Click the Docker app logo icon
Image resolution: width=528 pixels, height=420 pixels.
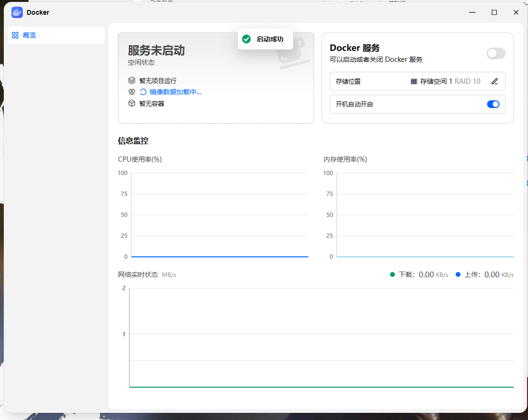[x=17, y=12]
